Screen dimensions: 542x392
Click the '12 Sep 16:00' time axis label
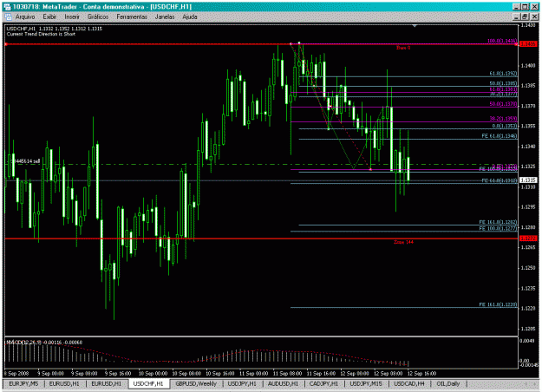point(421,373)
